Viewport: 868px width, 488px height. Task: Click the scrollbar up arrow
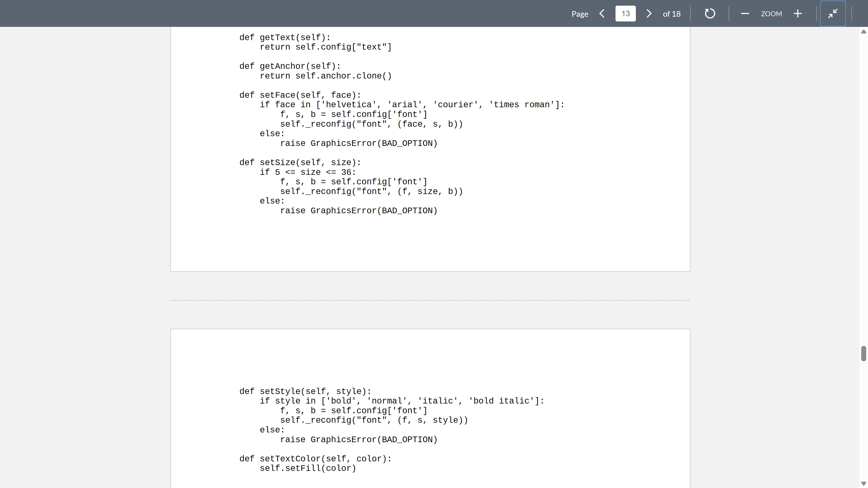pos(863,32)
